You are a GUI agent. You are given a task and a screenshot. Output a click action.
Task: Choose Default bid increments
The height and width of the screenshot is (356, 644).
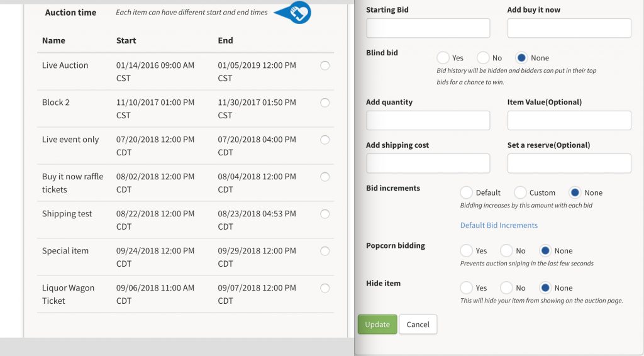point(466,192)
